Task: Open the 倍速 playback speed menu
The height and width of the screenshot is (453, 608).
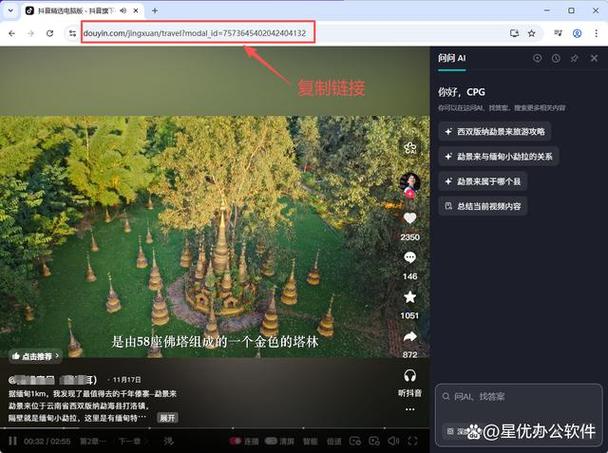Action: (334, 441)
